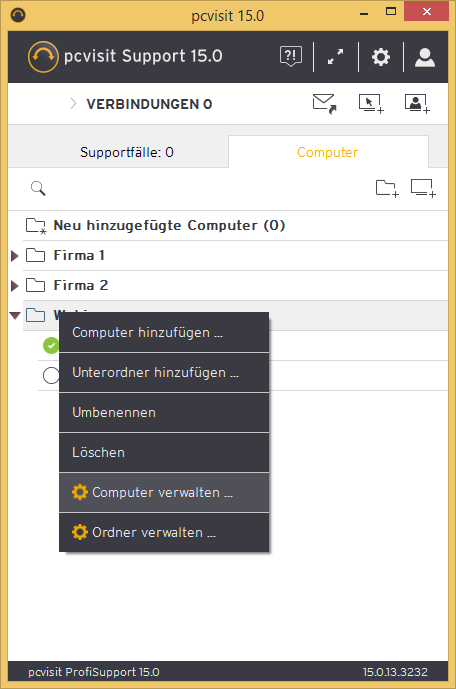This screenshot has height=689, width=456.
Task: Click the fullscreen expand arrows icon
Action: [336, 57]
